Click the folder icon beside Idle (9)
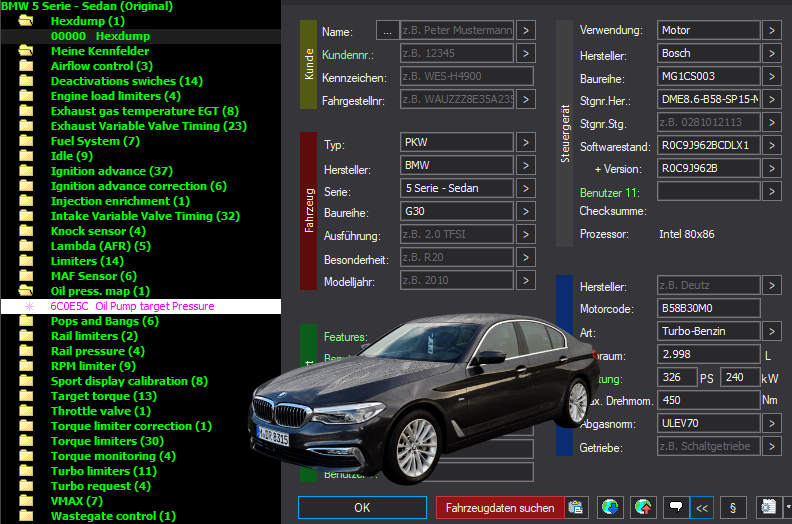Image resolution: width=792 pixels, height=524 pixels. (26, 156)
